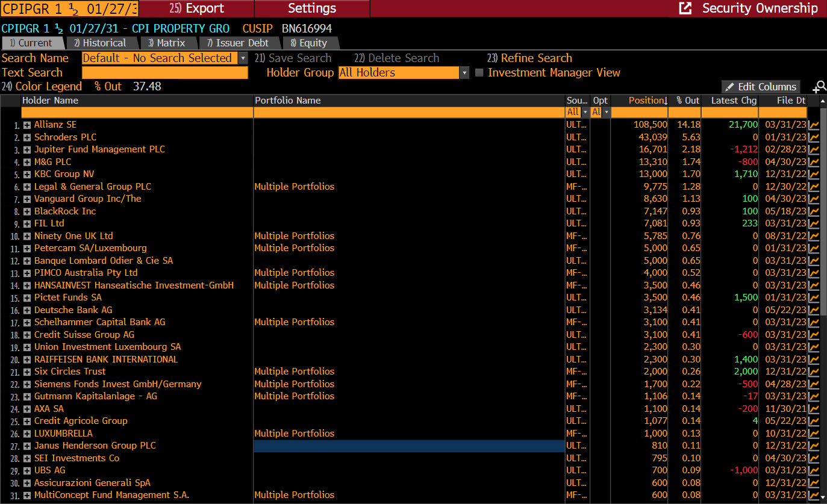Viewport: 827px width, 504px height.
Task: Click the Delete Search button
Action: pyautogui.click(x=396, y=58)
